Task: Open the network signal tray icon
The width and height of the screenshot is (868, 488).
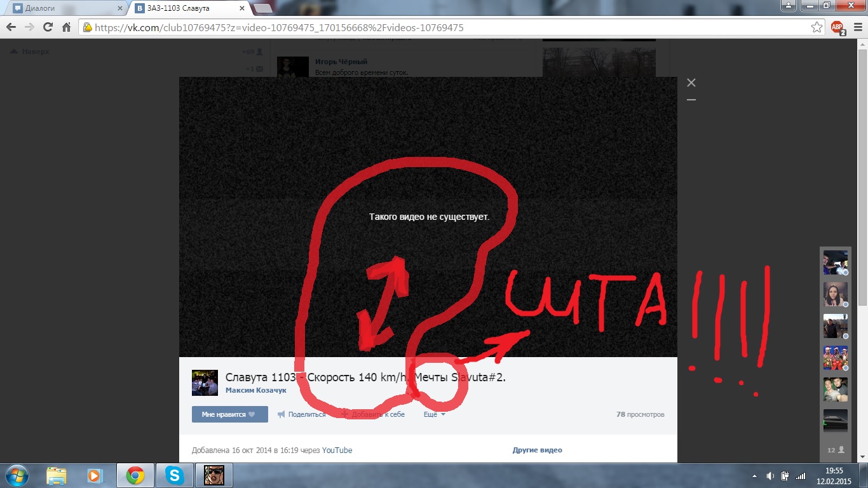Action: [801, 475]
